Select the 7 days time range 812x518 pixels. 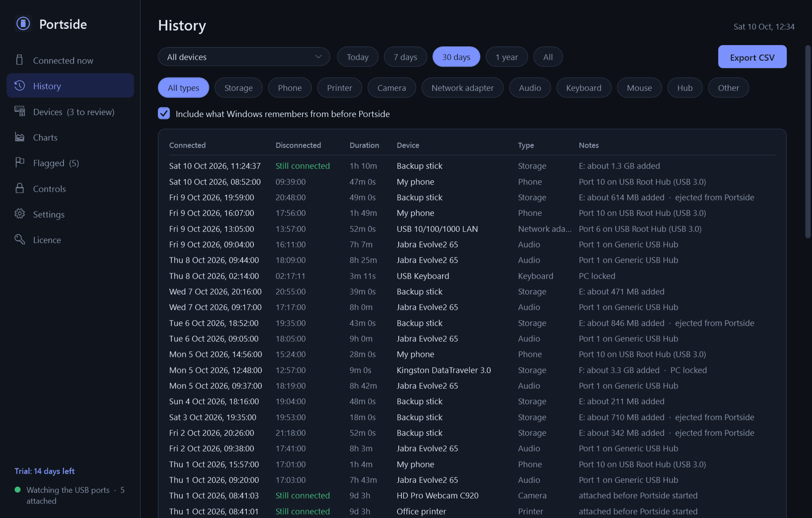click(405, 57)
